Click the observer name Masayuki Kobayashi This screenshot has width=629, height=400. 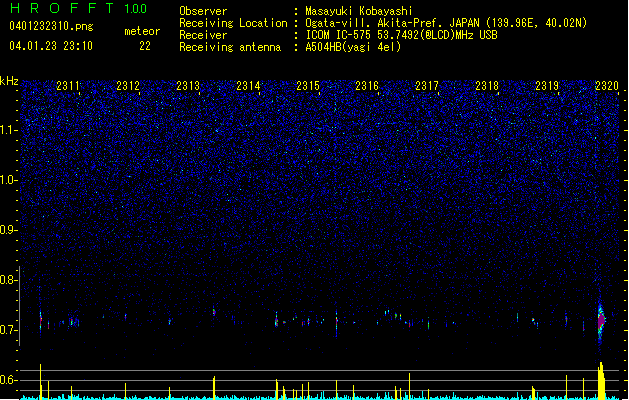pyautogui.click(x=359, y=11)
